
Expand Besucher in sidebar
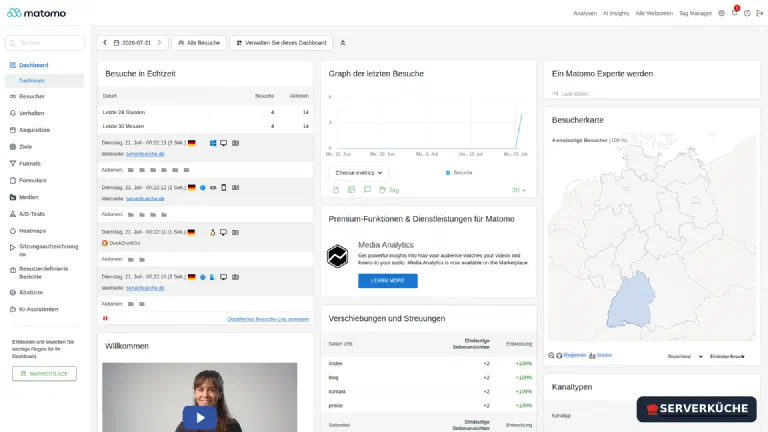tap(31, 96)
